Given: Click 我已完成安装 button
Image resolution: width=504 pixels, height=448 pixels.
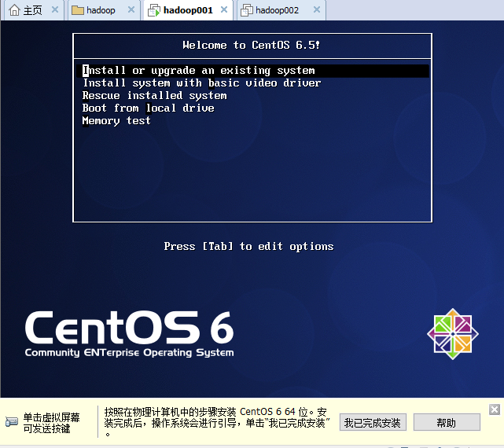Looking at the screenshot, I should pos(373,422).
